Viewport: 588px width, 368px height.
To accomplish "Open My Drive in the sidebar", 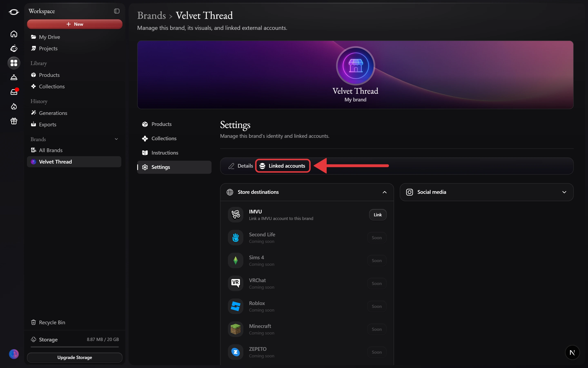I will (x=74, y=37).
